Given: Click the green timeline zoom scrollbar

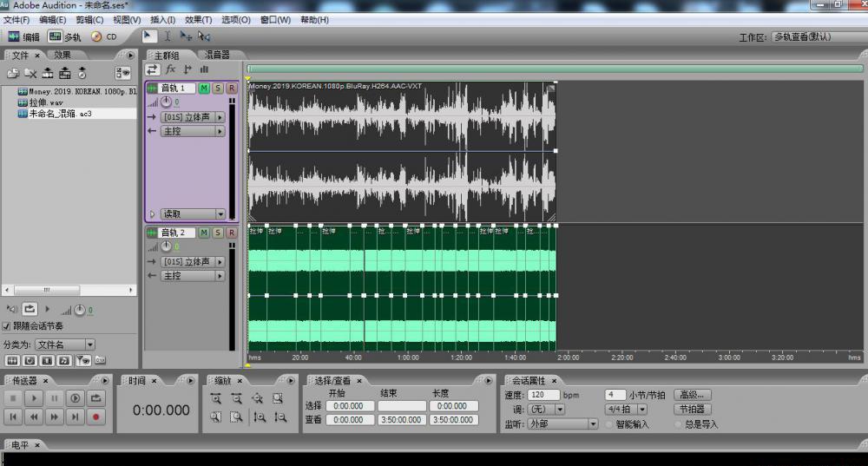Looking at the screenshot, I should [556, 69].
